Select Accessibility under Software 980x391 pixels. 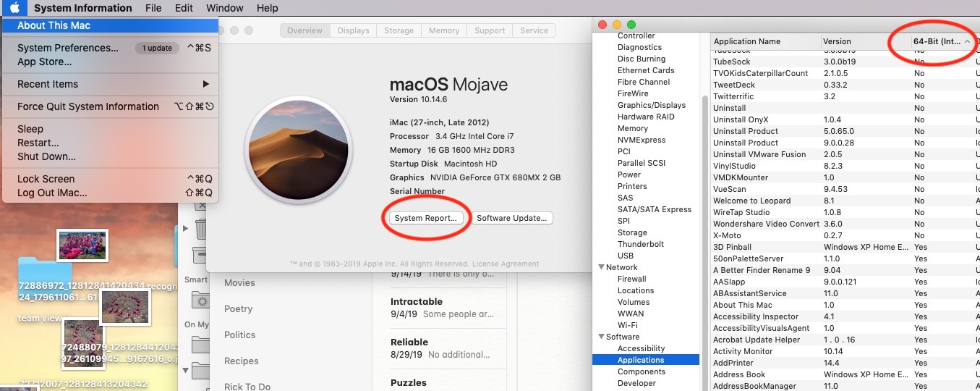641,348
